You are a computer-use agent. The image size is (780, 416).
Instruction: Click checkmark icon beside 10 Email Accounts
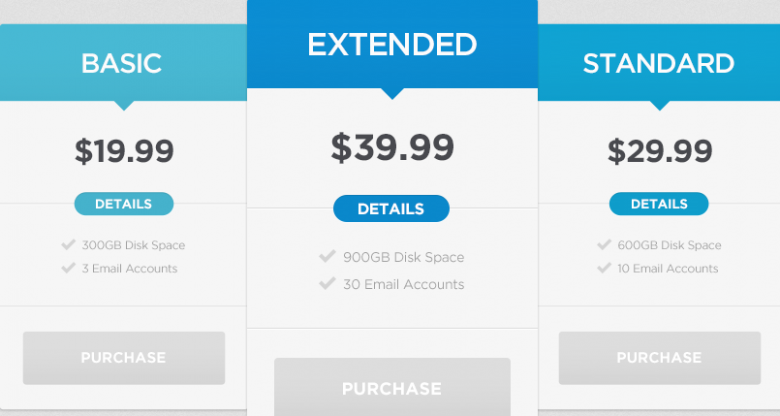point(604,268)
